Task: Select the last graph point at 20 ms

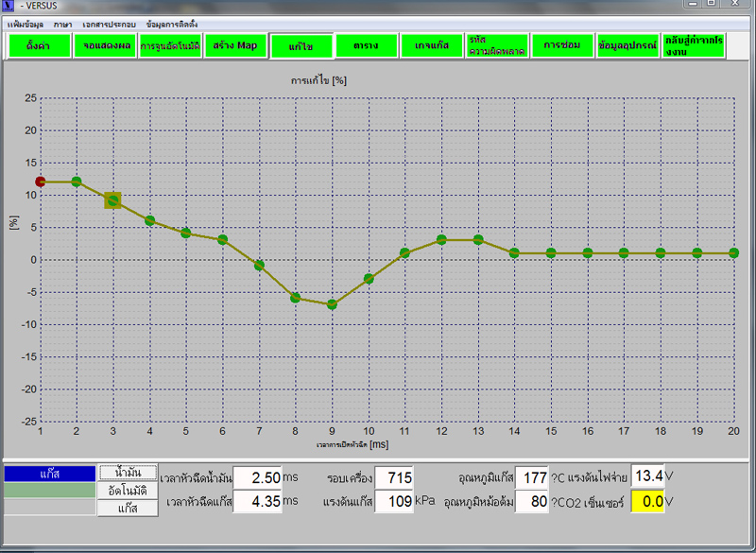Action: tap(734, 252)
